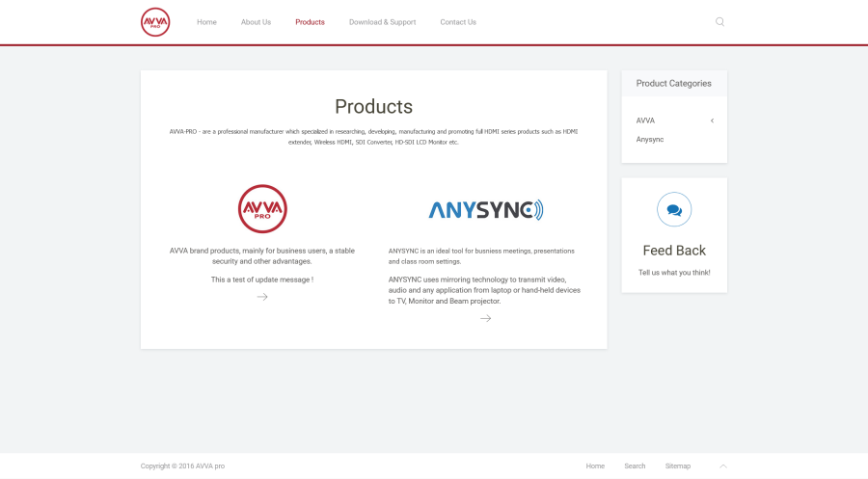Go to the Contact Us page
This screenshot has height=479, width=868.
click(458, 22)
